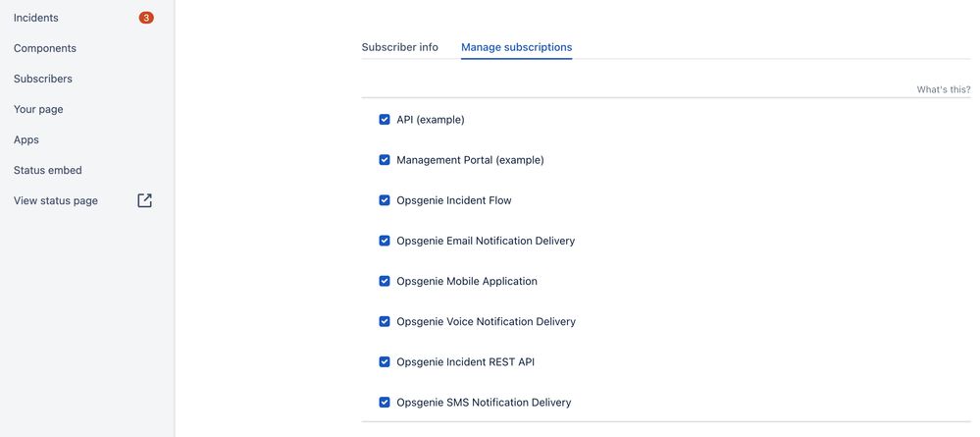Toggle Opsgenie Incident Flow checkbox
Image resolution: width=980 pixels, height=437 pixels.
click(385, 200)
